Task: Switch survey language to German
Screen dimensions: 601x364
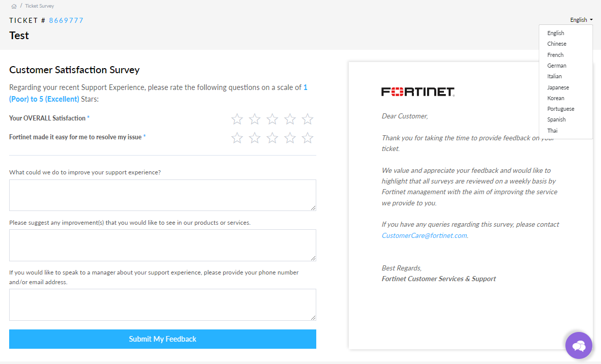Action: (x=557, y=66)
